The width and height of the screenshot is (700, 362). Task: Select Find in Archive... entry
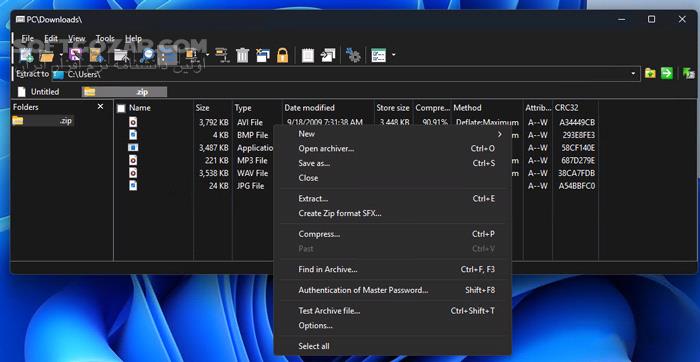[x=392, y=269]
